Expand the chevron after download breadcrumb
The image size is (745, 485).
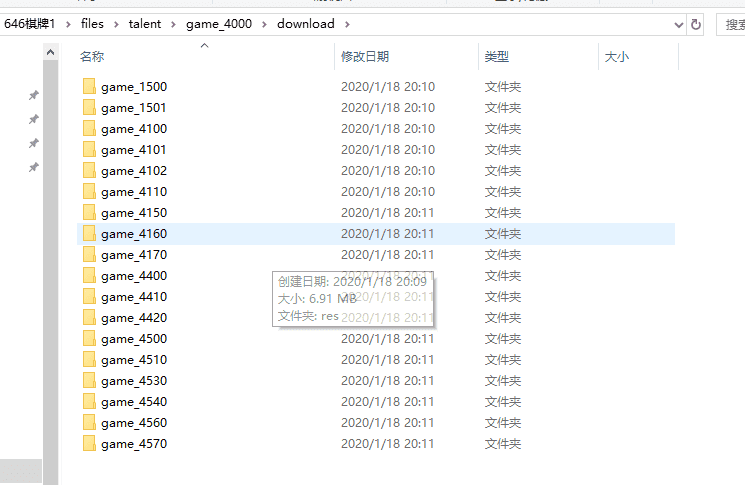pos(346,24)
